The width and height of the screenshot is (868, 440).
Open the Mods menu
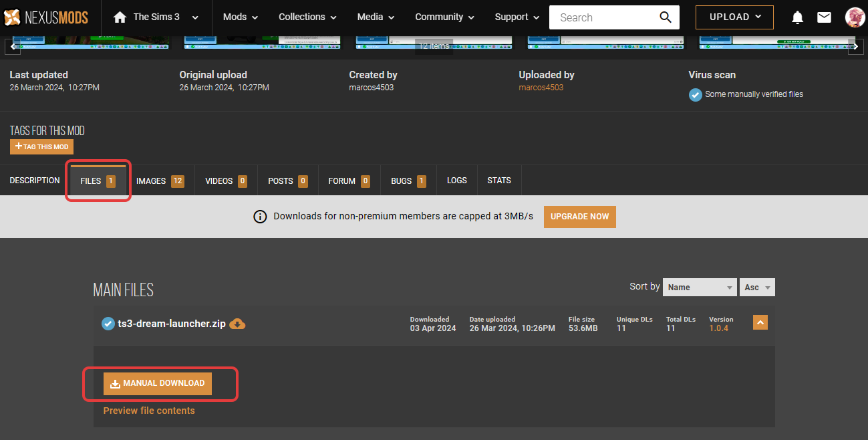[241, 17]
